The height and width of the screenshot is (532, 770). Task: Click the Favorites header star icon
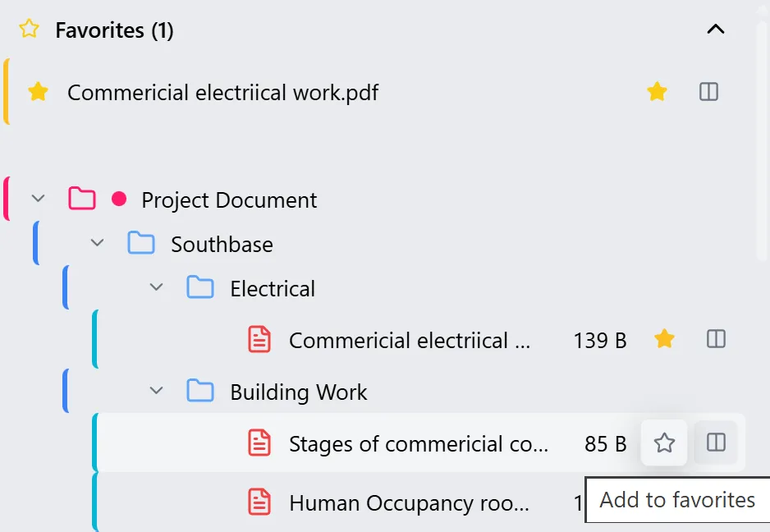(29, 30)
